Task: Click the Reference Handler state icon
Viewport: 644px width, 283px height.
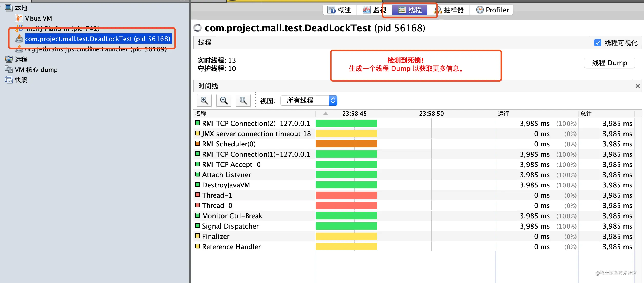Action: [x=198, y=246]
